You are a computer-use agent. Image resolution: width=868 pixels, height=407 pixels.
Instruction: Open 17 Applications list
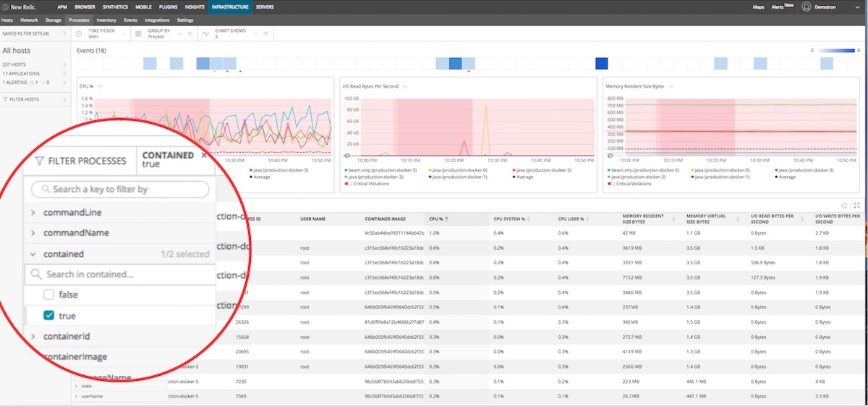34,74
